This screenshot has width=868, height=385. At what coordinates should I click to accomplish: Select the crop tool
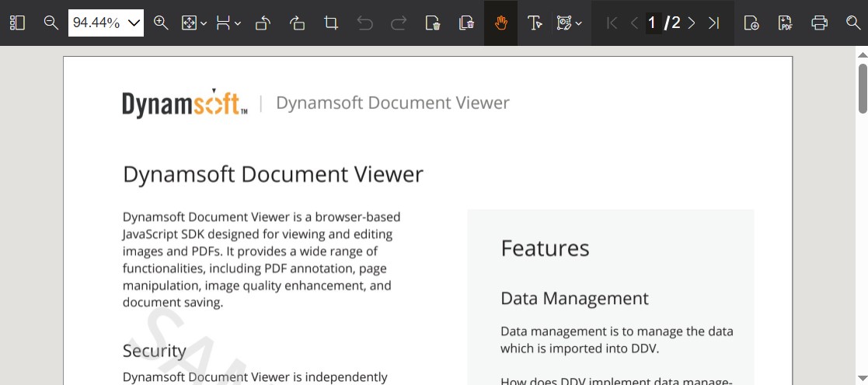pyautogui.click(x=331, y=23)
